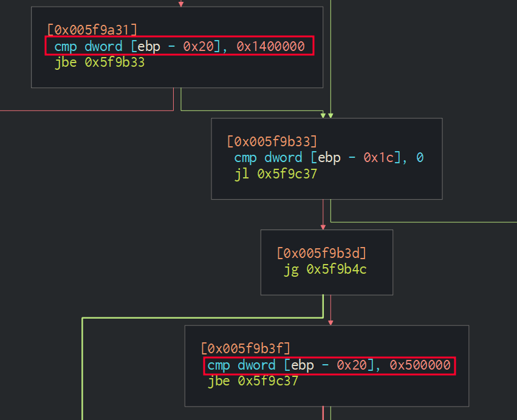Select the 0x005f9b33 block address label
The image size is (517, 420).
tap(272, 141)
